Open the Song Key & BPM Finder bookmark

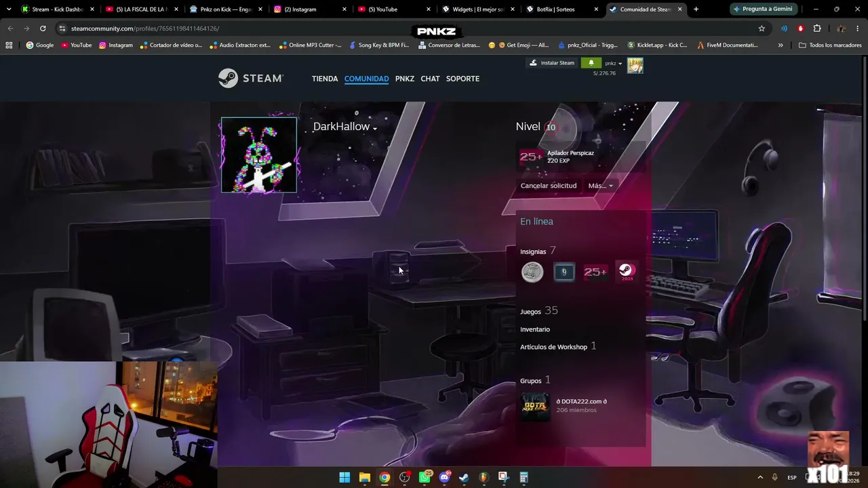point(379,45)
